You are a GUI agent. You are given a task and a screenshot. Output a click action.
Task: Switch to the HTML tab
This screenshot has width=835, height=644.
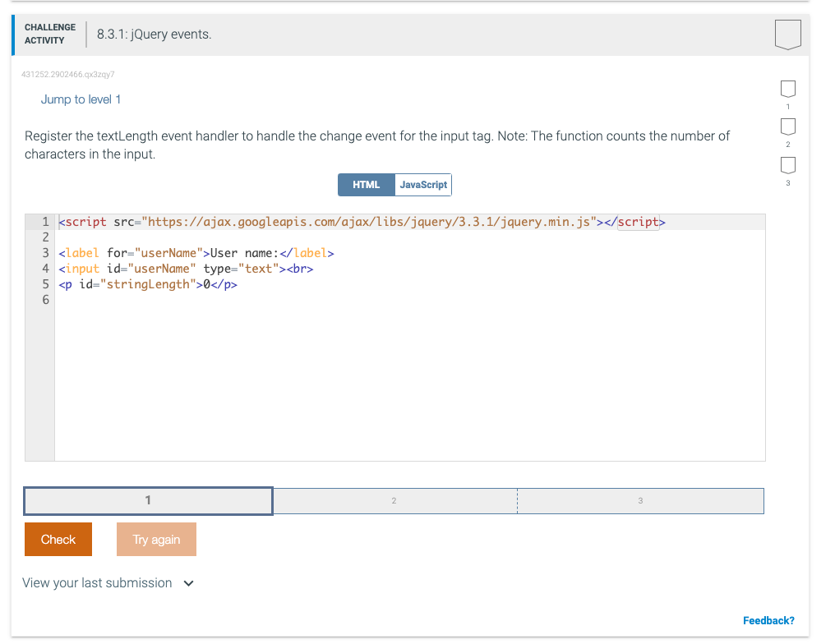click(366, 184)
